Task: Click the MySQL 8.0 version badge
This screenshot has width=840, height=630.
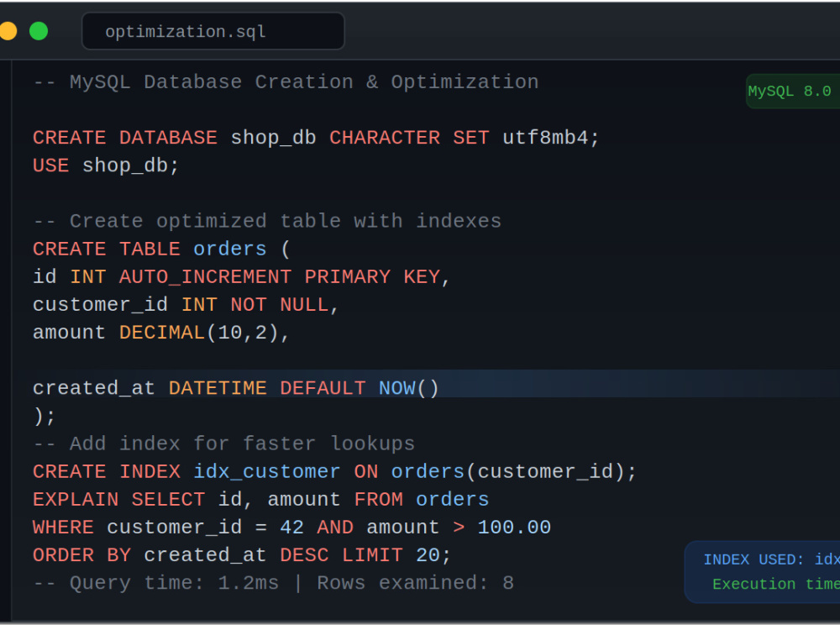Action: pyautogui.click(x=793, y=91)
